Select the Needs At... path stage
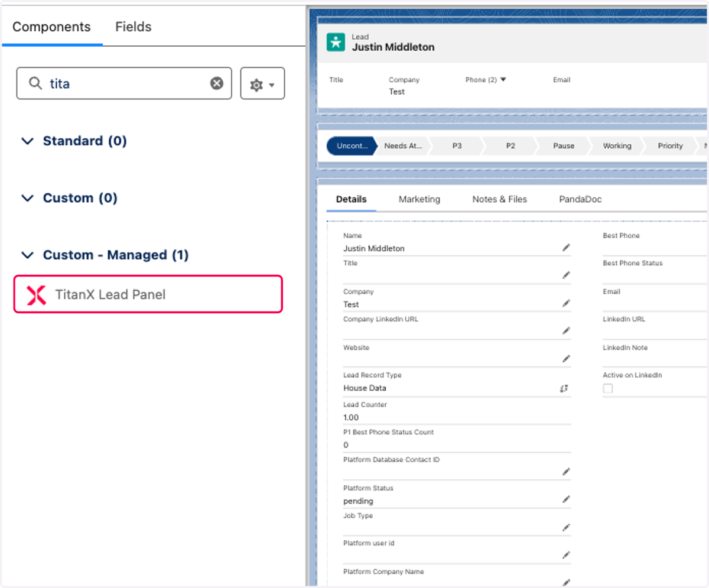 point(403,145)
